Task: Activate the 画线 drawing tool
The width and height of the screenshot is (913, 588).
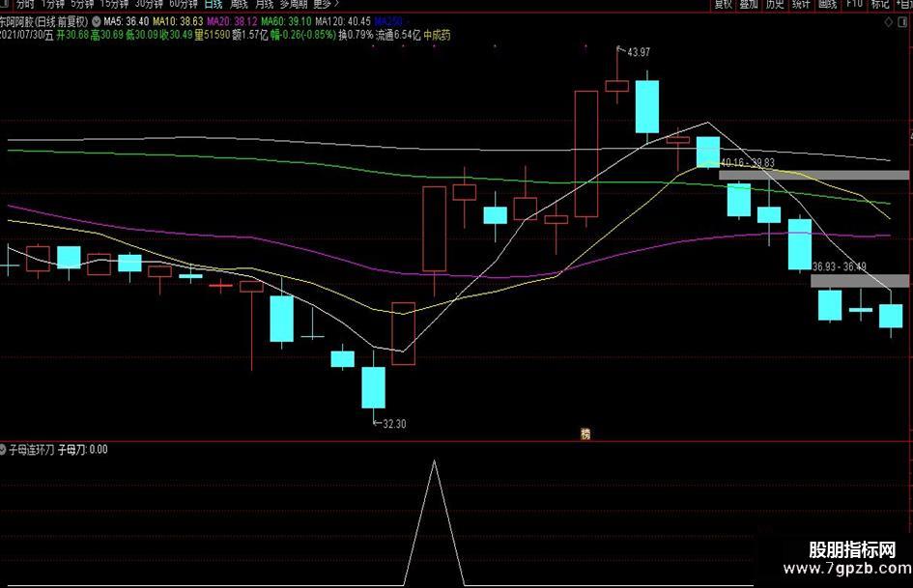Action: [827, 4]
